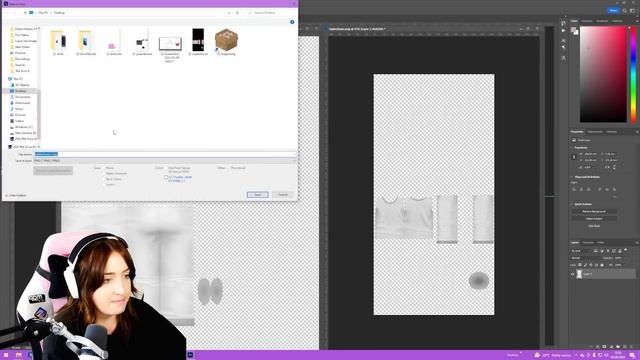The height and width of the screenshot is (360, 640).
Task: Click the Save button
Action: pos(258,195)
